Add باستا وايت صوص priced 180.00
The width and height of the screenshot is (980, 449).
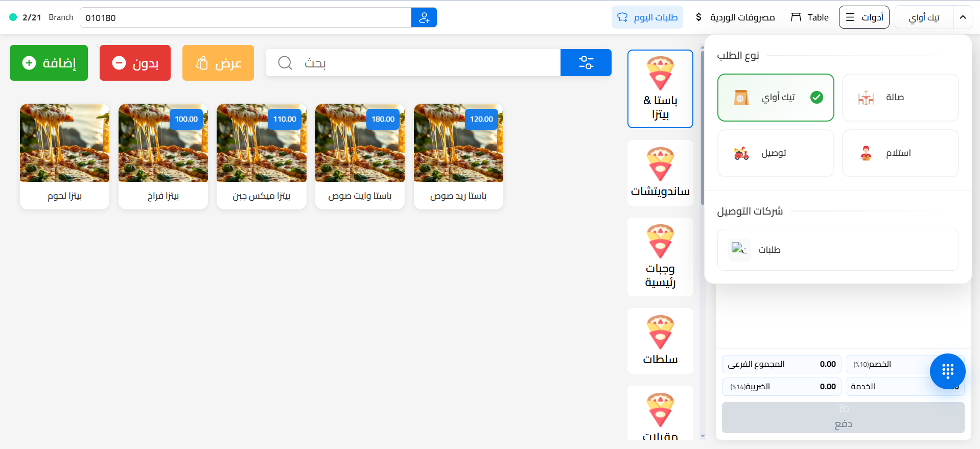[x=360, y=156]
